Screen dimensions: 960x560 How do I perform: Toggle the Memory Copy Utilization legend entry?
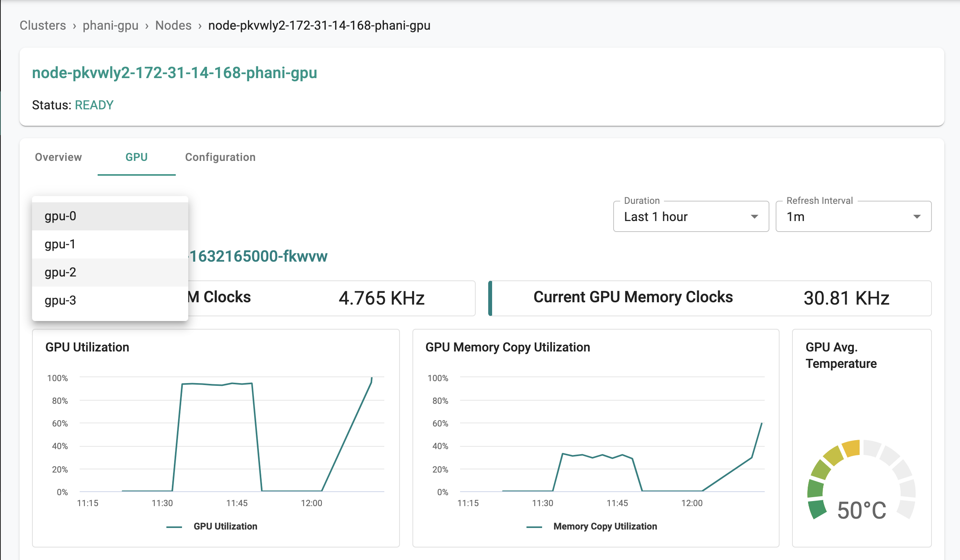point(592,526)
